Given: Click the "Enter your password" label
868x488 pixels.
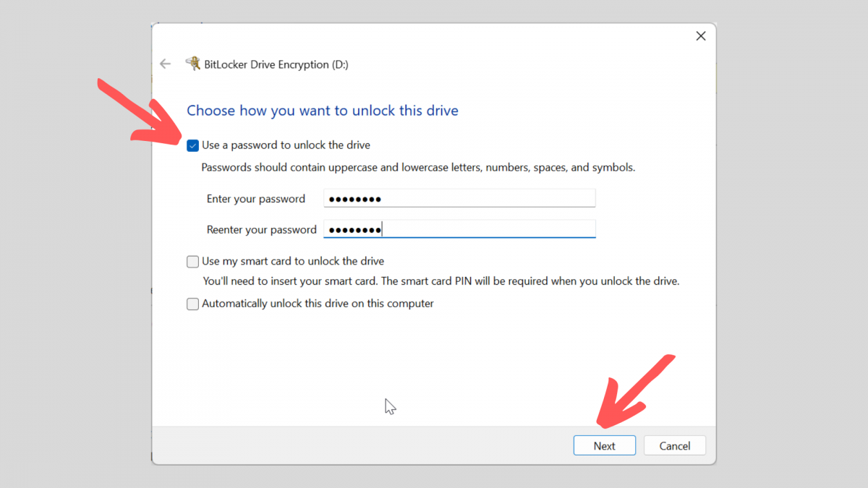Looking at the screenshot, I should click(256, 199).
